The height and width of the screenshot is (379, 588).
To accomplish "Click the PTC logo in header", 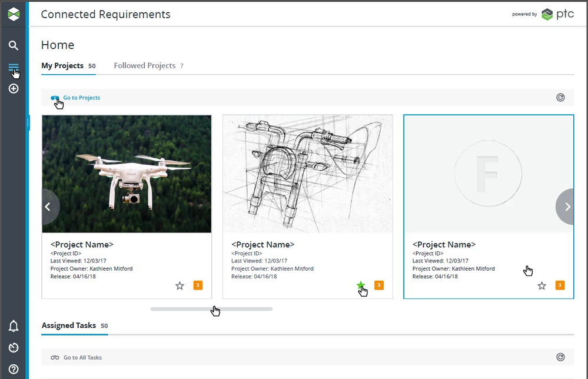I will (557, 14).
